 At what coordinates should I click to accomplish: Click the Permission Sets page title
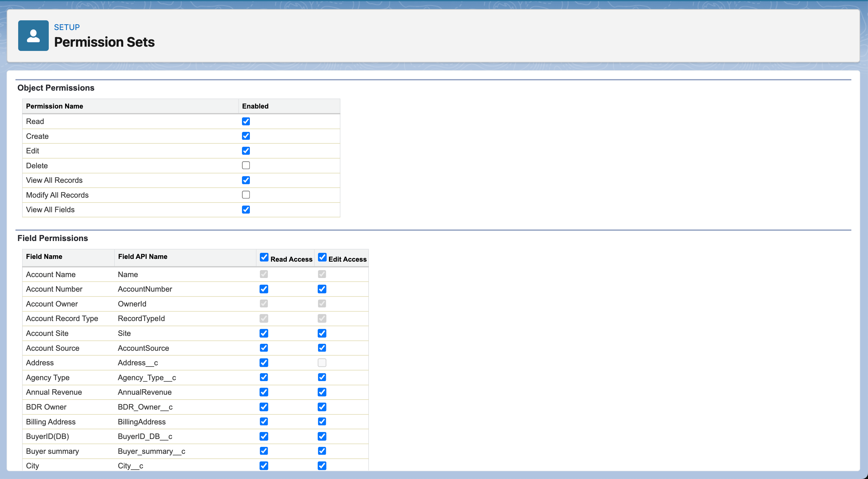(x=104, y=42)
